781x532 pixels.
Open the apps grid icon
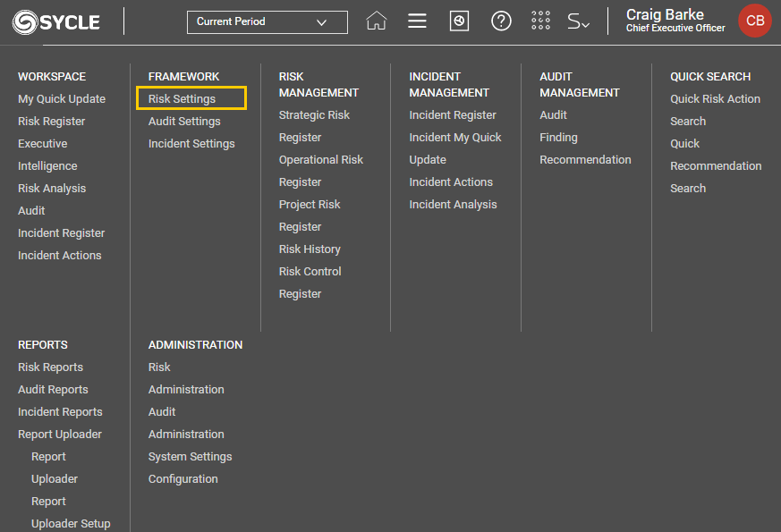(x=540, y=21)
